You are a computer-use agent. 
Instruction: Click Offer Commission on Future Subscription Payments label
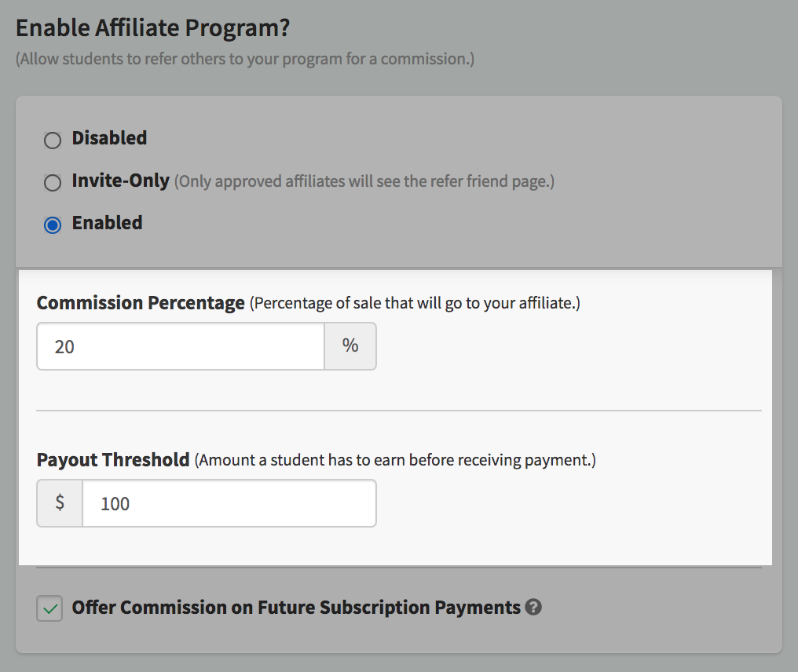click(296, 608)
